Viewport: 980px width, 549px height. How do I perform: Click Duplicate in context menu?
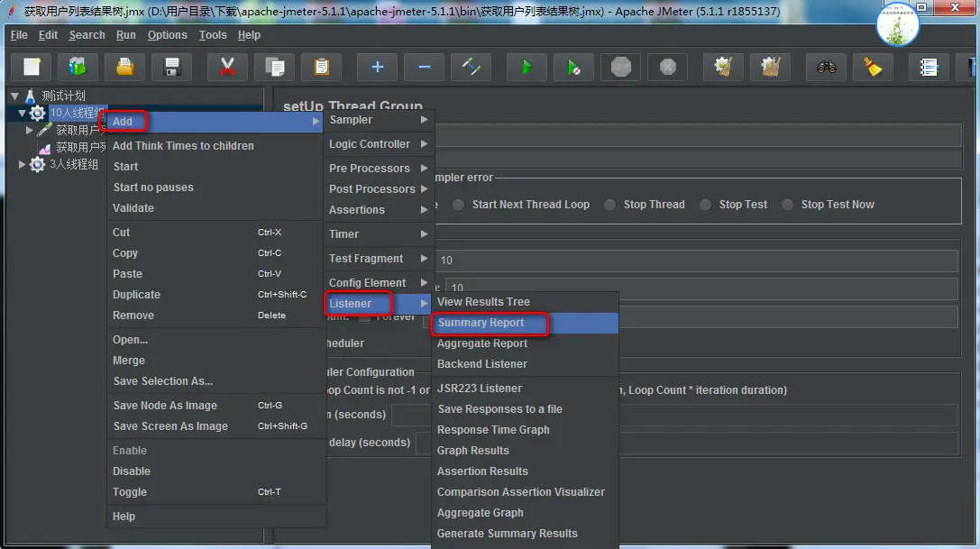tap(215, 295)
